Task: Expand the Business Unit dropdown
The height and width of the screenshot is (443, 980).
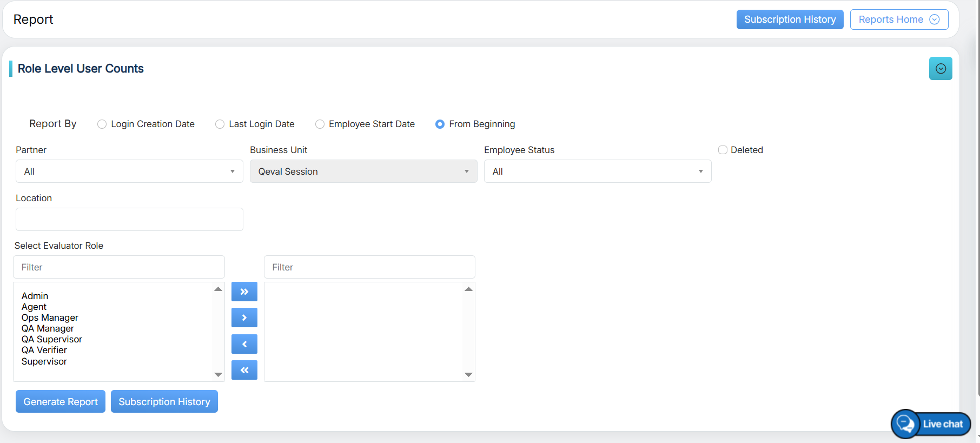Action: [363, 171]
